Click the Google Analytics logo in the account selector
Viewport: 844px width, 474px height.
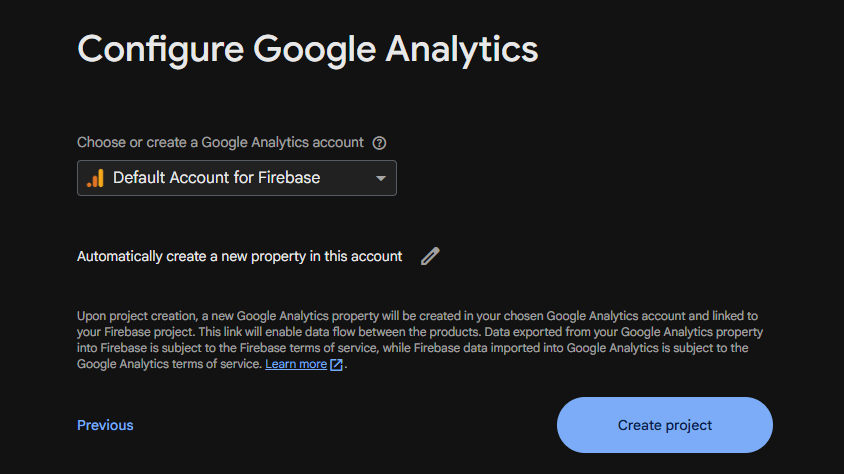tap(95, 178)
